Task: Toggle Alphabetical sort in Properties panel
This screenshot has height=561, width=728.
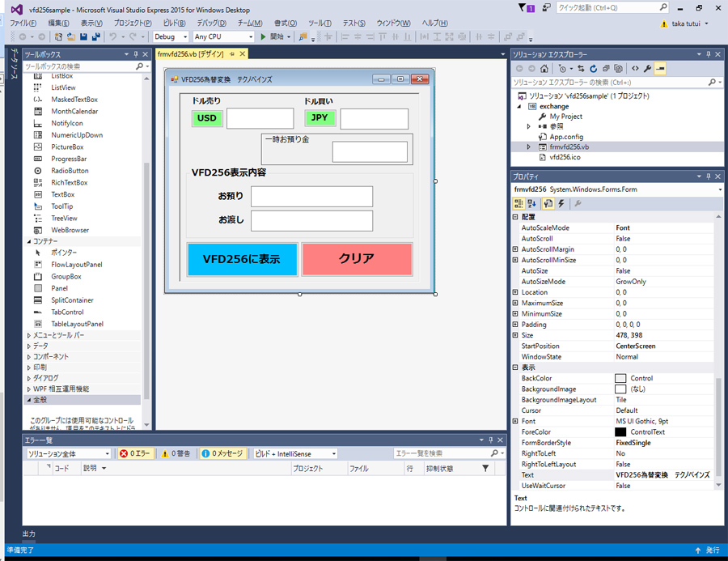Action: click(532, 203)
